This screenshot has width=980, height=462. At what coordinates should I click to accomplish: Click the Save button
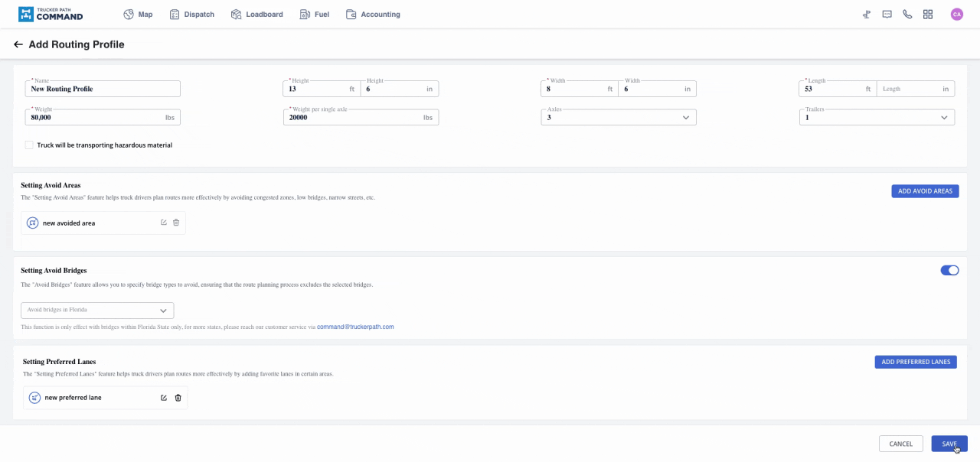point(949,444)
